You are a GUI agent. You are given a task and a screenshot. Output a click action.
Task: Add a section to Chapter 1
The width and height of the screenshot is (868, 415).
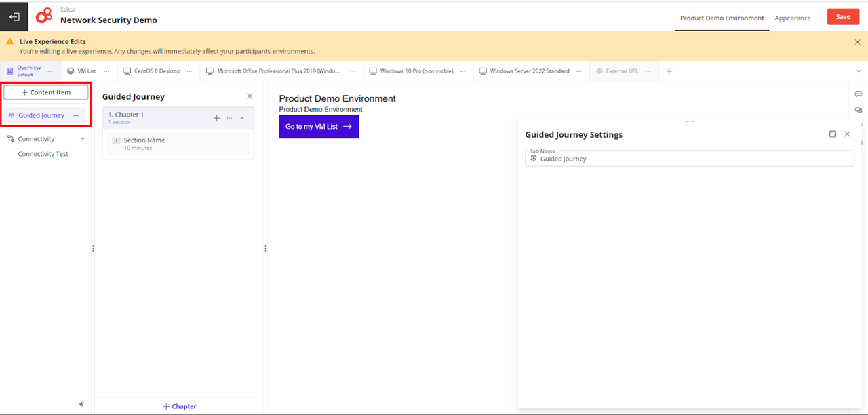[x=216, y=118]
